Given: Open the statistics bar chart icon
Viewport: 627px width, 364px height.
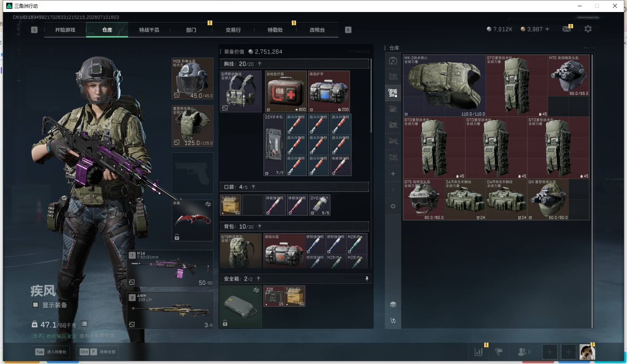Looking at the screenshot, I should 479,352.
